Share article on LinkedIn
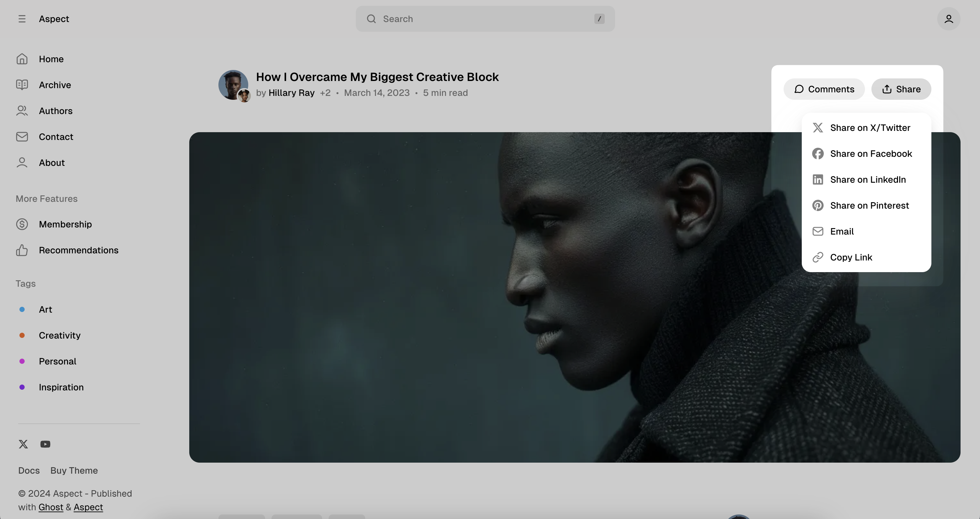980x519 pixels. [x=867, y=180]
